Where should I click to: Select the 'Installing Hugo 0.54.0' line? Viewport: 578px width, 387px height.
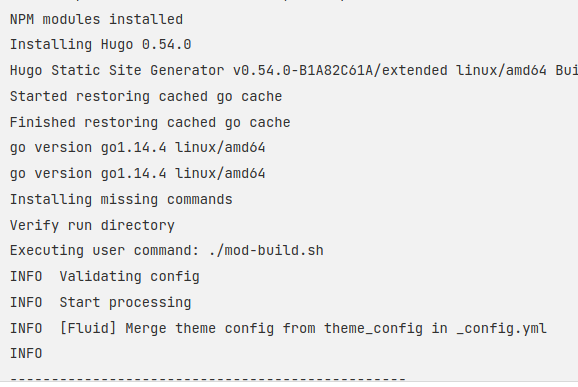click(x=100, y=45)
